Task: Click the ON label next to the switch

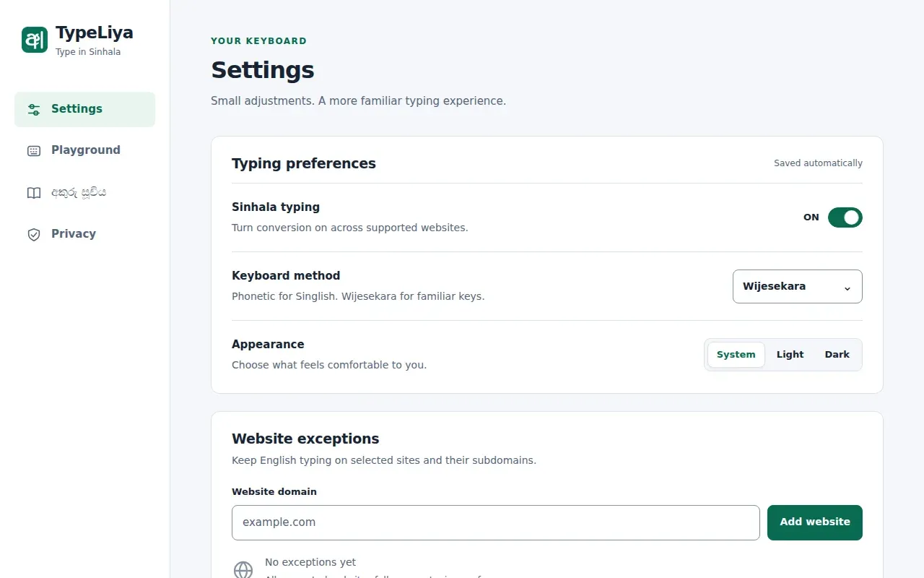Action: (811, 217)
